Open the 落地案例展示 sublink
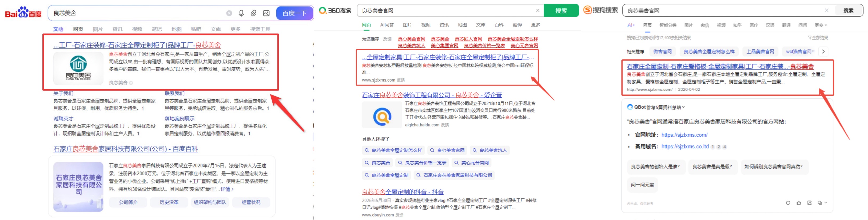The width and height of the screenshot is (868, 220). pos(180,119)
